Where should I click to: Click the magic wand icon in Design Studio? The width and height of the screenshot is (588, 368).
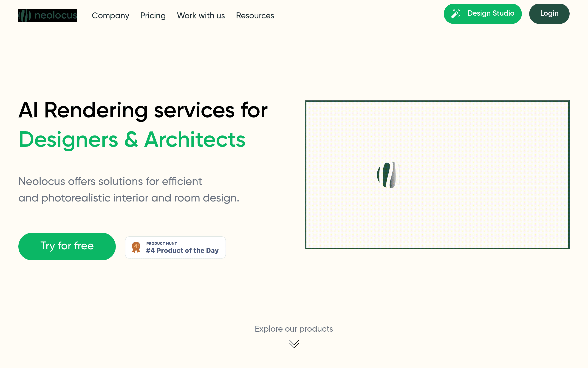coord(456,14)
